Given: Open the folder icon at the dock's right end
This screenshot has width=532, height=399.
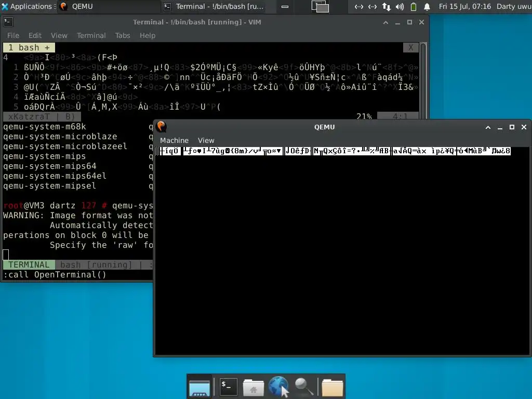Looking at the screenshot, I should (x=332, y=387).
